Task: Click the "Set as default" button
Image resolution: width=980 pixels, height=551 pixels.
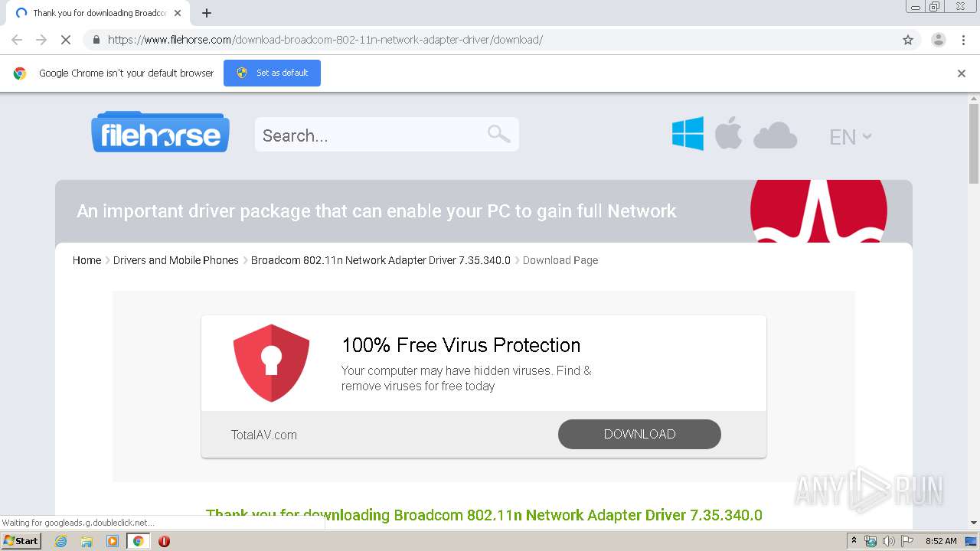Action: 272,73
